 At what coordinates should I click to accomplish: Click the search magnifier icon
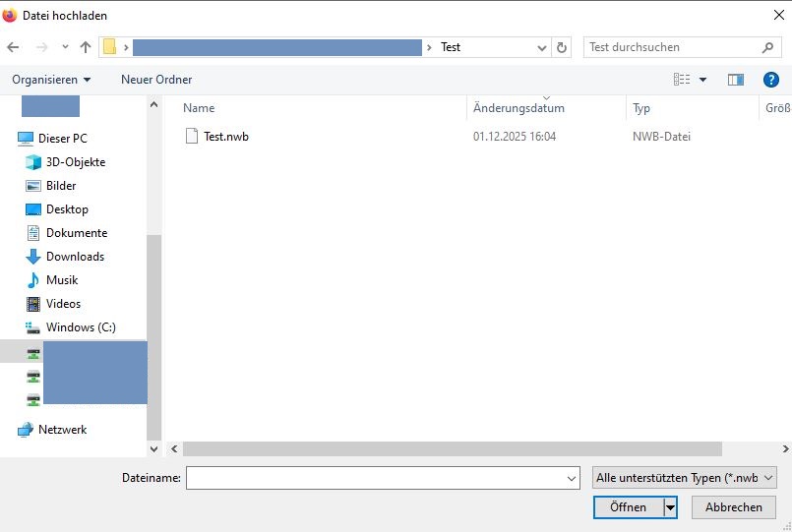point(767,47)
